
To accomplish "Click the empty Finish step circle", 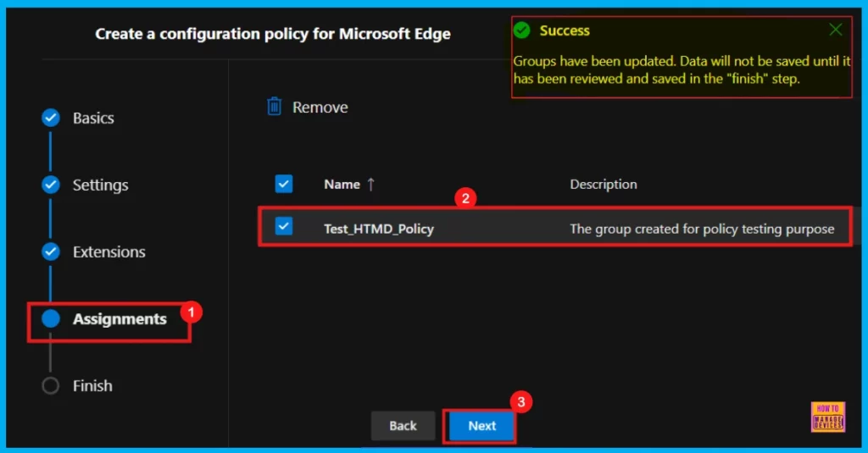I will 50,385.
